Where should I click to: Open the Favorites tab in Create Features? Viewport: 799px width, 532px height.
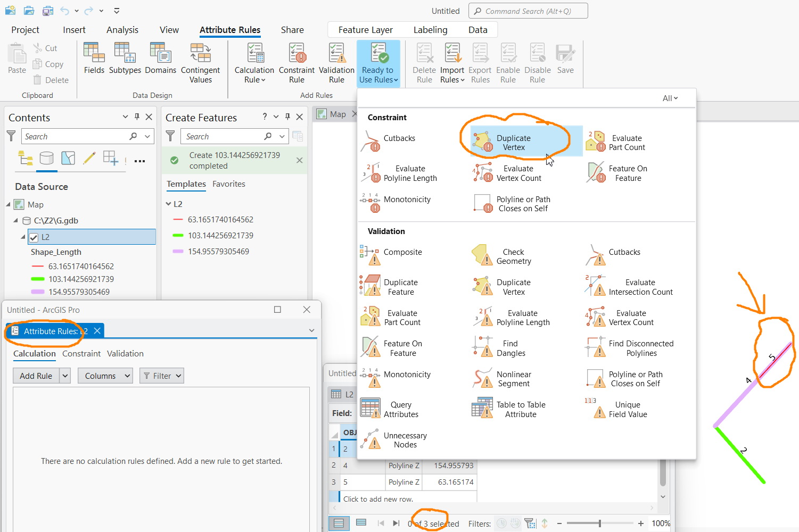(229, 184)
